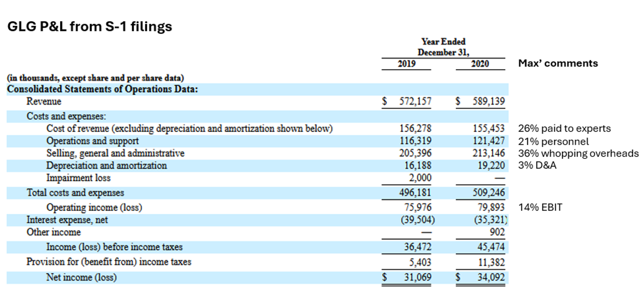The height and width of the screenshot is (298, 644).
Task: Click the '36% whopping overheads' comment
Action: (578, 153)
